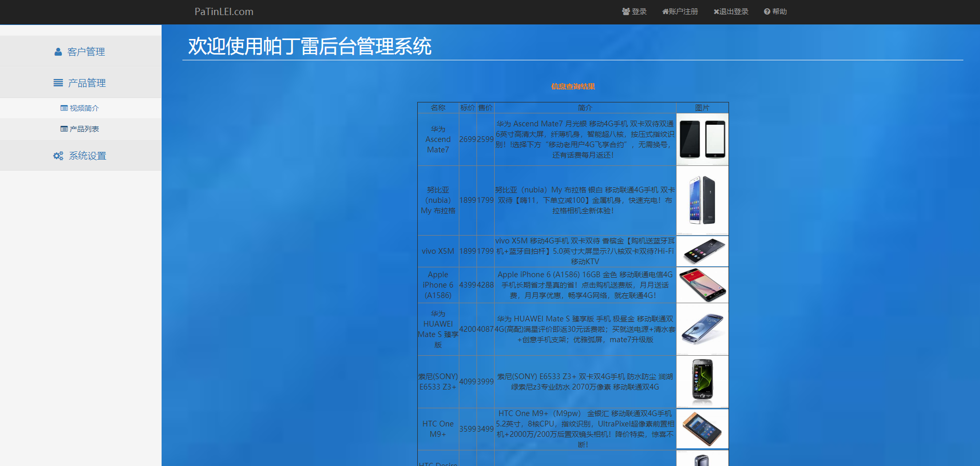Click the 图片 column header
This screenshot has height=466, width=980.
click(x=703, y=108)
